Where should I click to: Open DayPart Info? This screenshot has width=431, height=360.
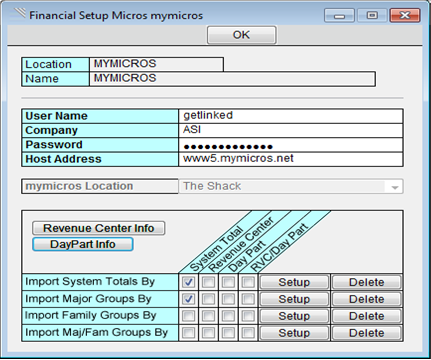point(83,244)
